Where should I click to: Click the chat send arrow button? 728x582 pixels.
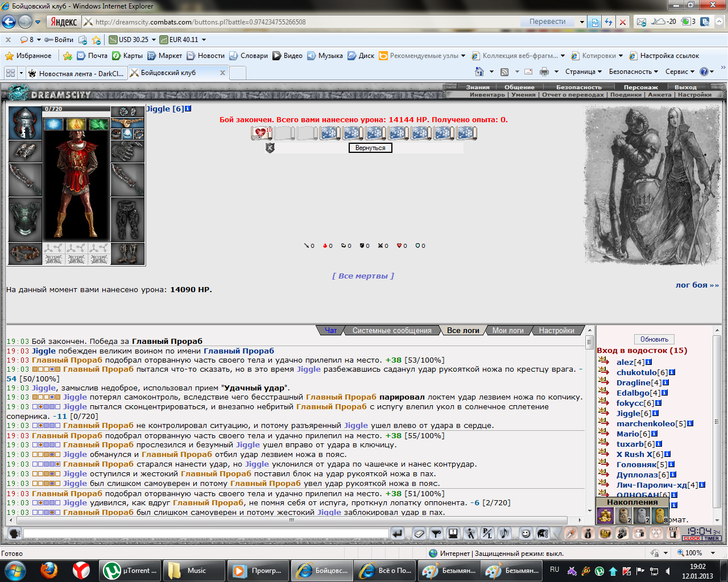click(397, 534)
